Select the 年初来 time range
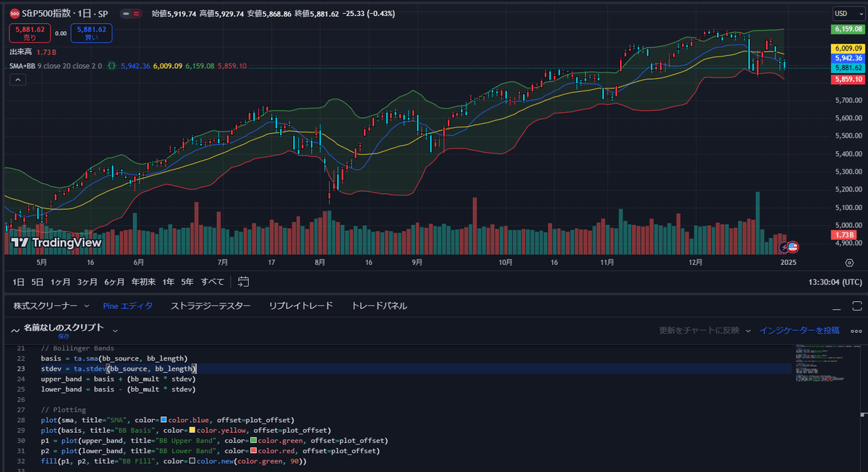Screen dimensions: 868x472 click(x=143, y=282)
